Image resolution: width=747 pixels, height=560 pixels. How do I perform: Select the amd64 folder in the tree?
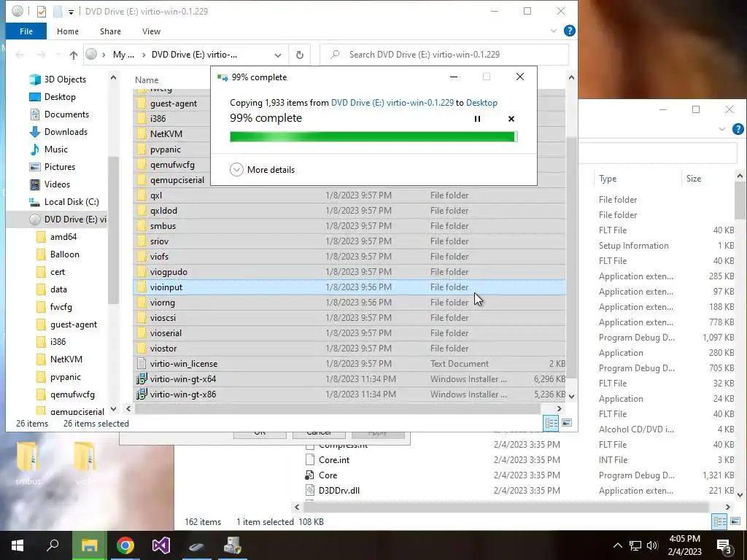point(63,237)
